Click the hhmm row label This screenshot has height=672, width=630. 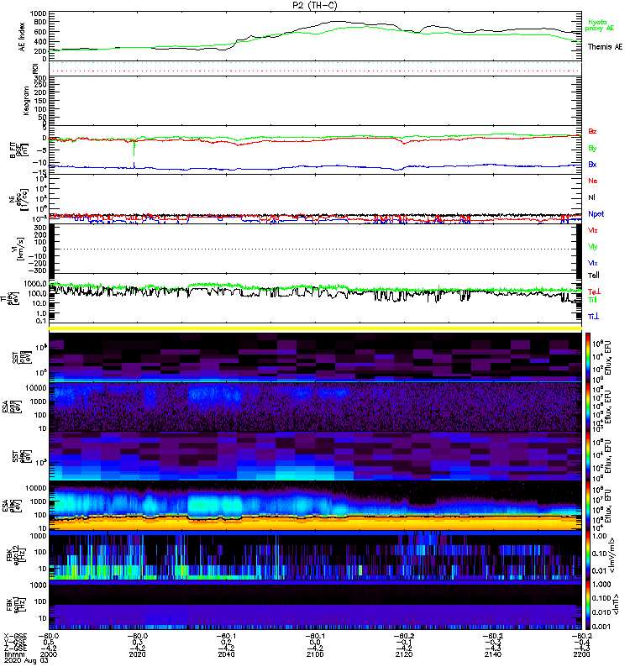click(x=15, y=654)
